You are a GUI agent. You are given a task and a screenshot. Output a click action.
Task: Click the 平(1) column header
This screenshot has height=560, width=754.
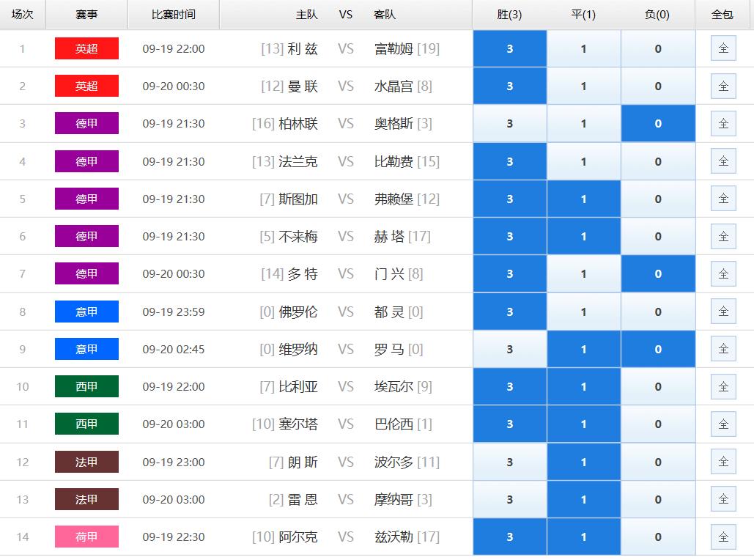pyautogui.click(x=583, y=15)
